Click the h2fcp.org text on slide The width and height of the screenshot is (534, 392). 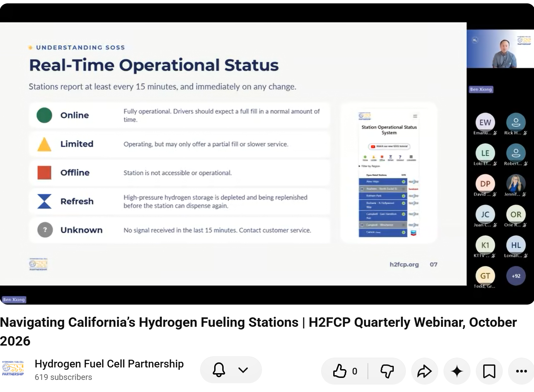[404, 265]
